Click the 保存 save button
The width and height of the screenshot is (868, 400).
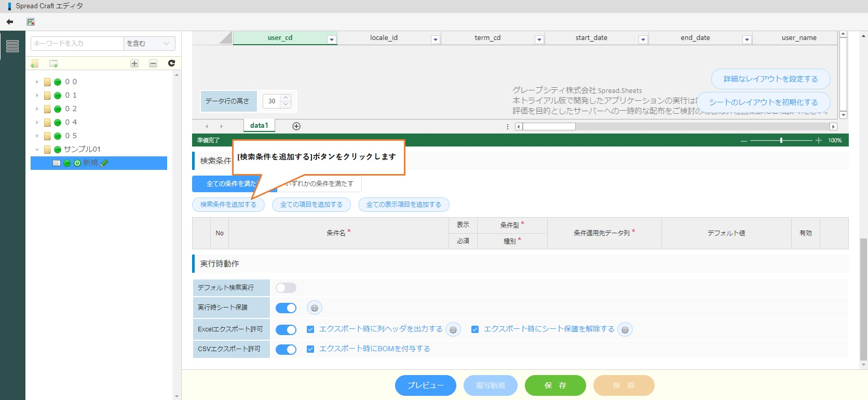coord(555,385)
